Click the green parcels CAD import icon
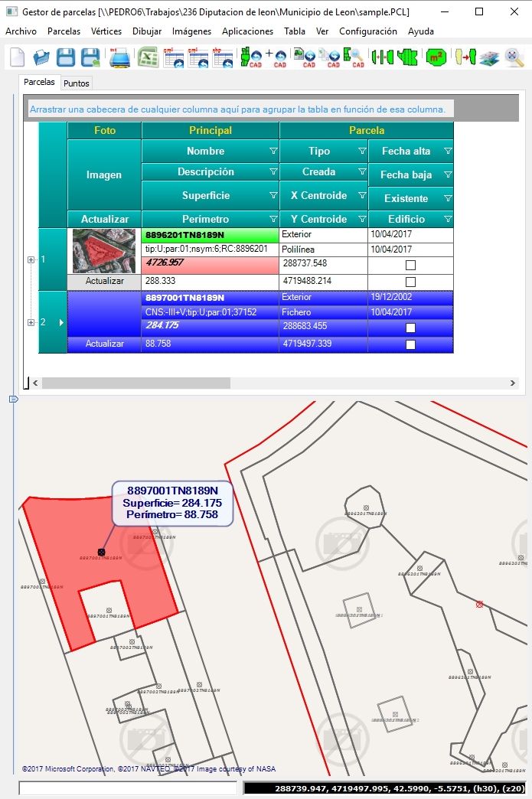This screenshot has width=532, height=799. [251, 57]
